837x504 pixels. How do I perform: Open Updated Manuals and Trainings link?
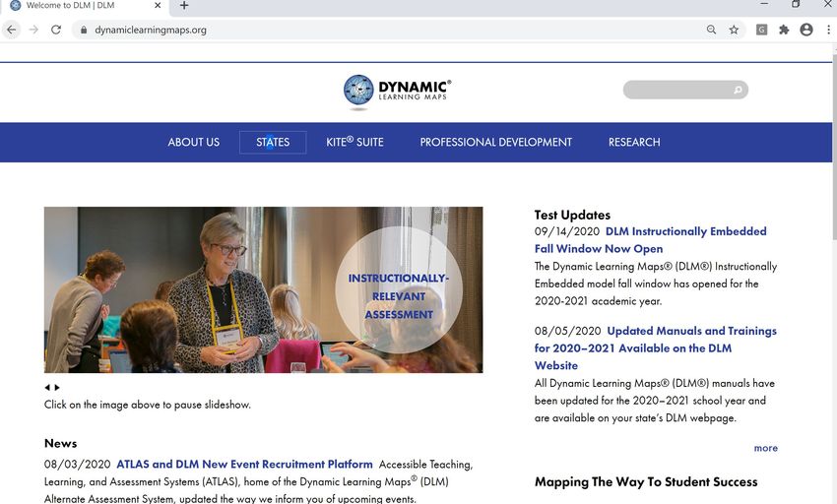pos(656,348)
